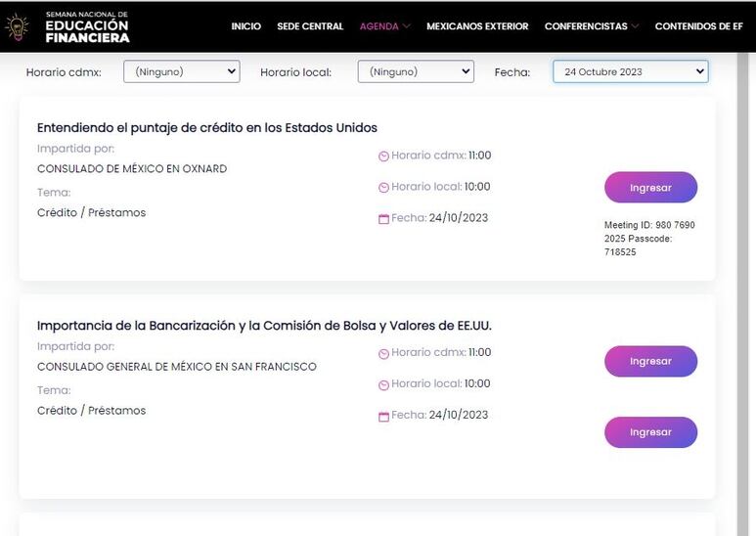This screenshot has width=756, height=536.
Task: Click second Ingresar for San Francisco session
Action: point(651,432)
